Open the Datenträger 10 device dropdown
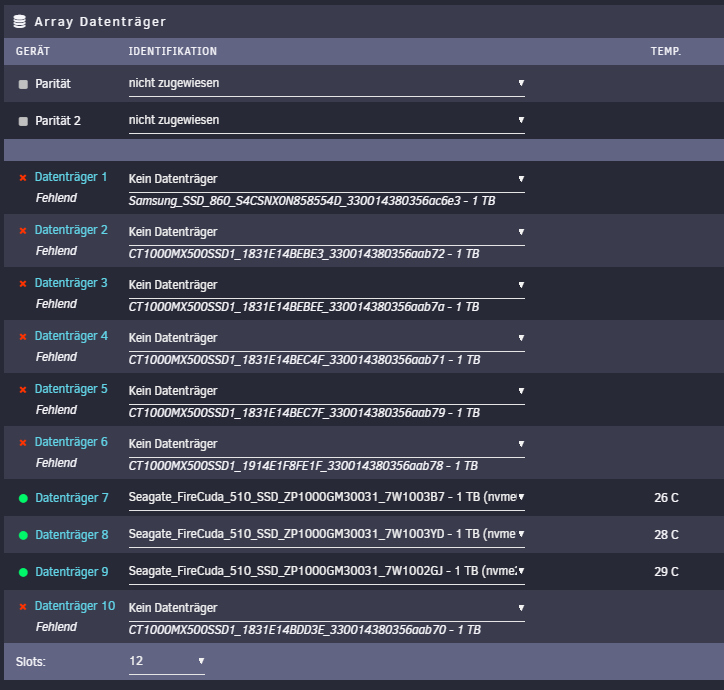 pos(326,608)
